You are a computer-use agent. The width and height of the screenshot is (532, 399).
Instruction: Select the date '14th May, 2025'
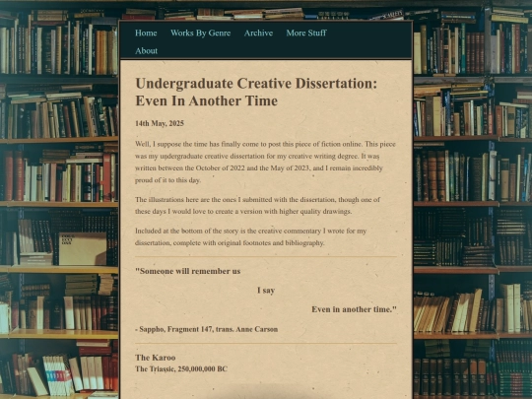(x=160, y=123)
